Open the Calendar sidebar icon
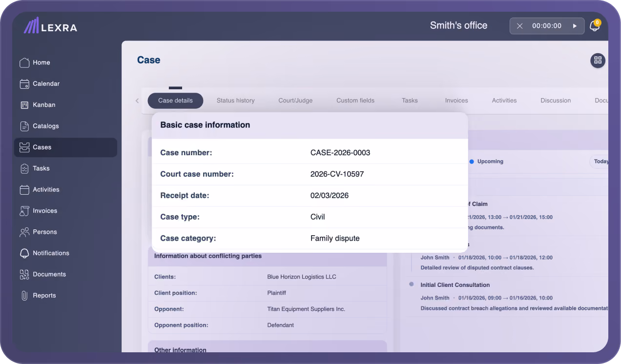Image resolution: width=621 pixels, height=364 pixels. (24, 84)
